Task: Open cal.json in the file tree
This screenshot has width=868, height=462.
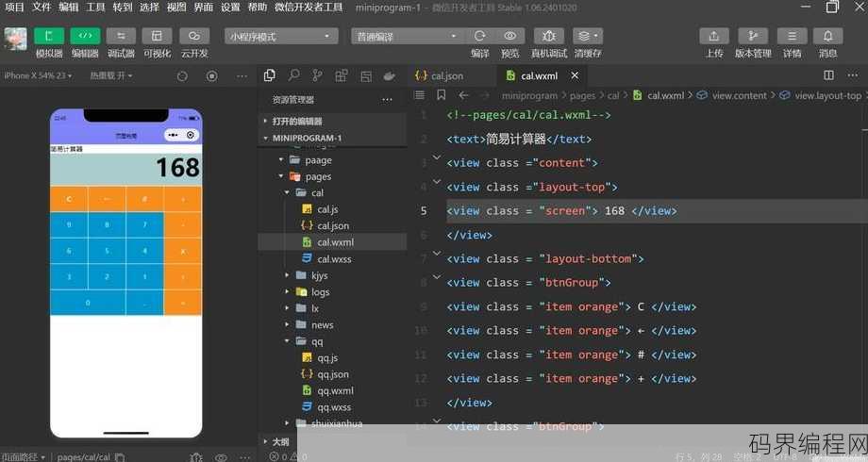Action: (332, 225)
